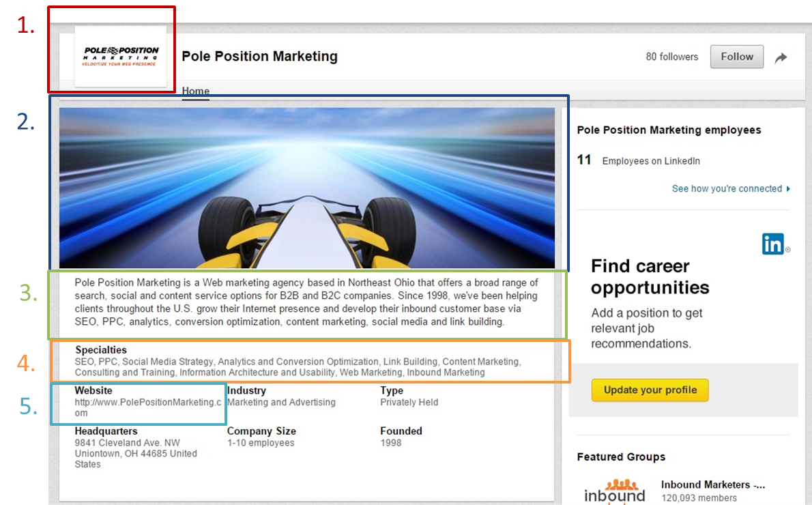This screenshot has height=505, width=812.
Task: Click the Employees on LinkedIn text
Action: point(651,161)
